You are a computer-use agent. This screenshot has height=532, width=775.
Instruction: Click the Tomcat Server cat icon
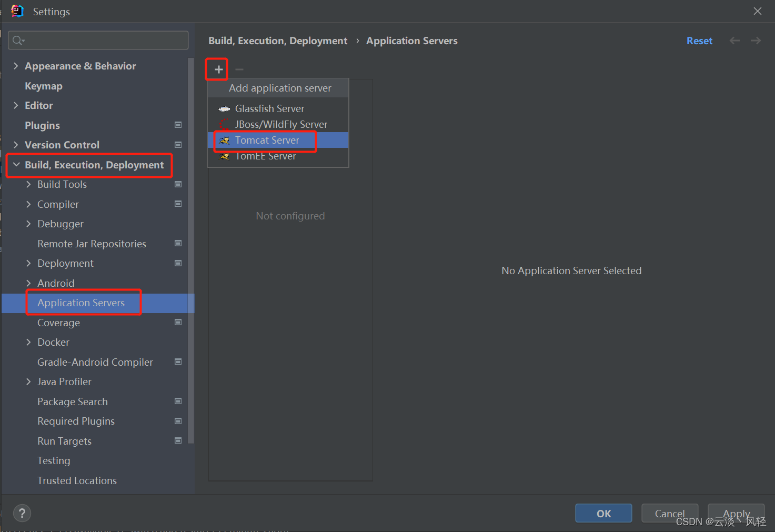[224, 140]
